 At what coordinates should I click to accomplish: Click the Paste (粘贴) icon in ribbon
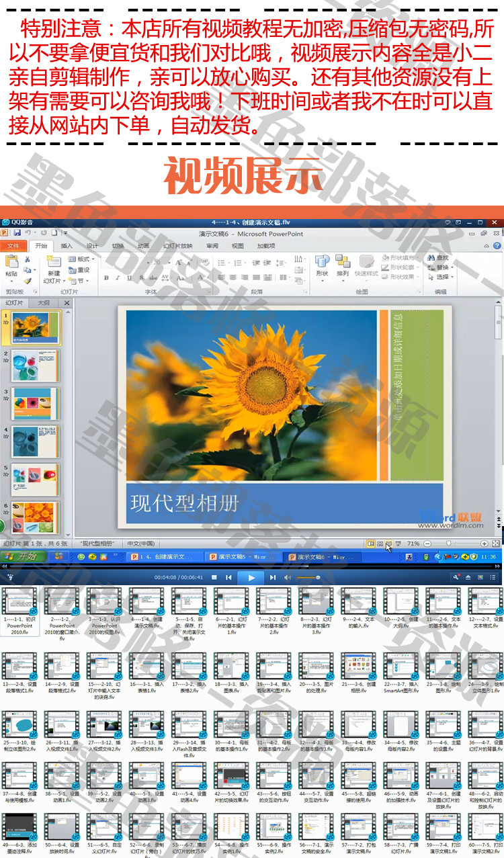pyautogui.click(x=11, y=265)
